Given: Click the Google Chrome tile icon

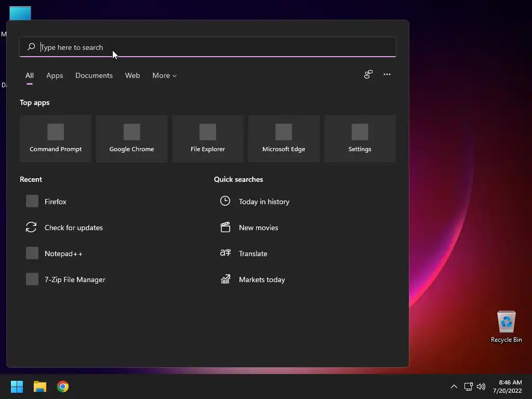Looking at the screenshot, I should pos(131,132).
